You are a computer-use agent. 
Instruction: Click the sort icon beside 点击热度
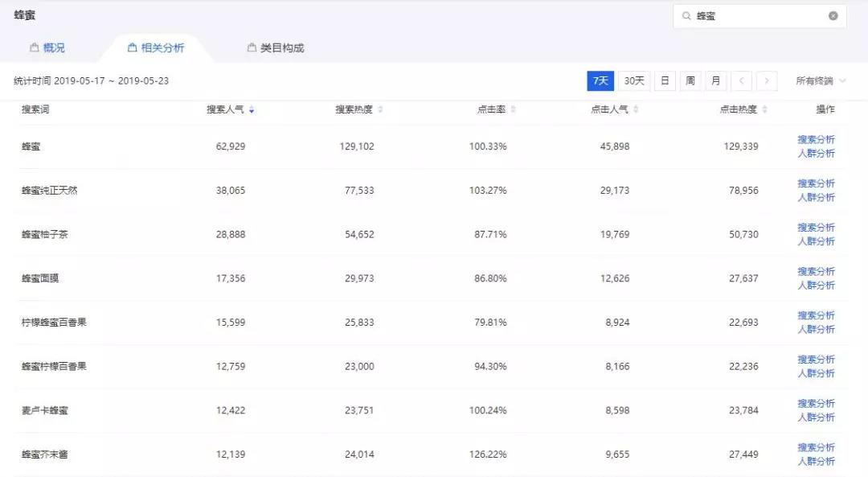click(x=764, y=109)
